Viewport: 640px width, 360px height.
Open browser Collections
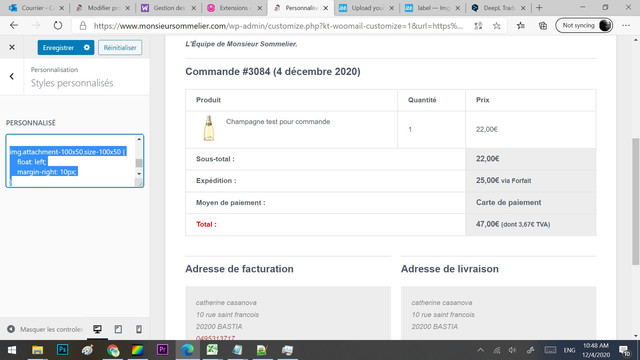click(543, 26)
